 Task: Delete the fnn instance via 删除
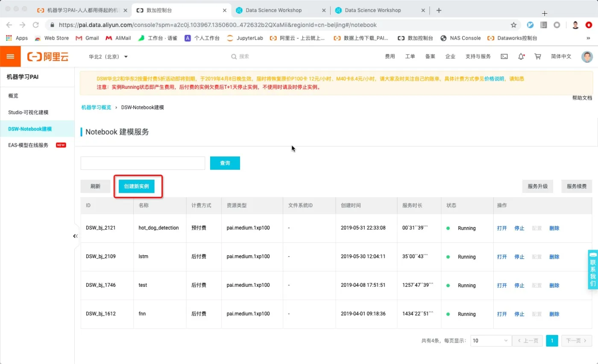pyautogui.click(x=554, y=314)
